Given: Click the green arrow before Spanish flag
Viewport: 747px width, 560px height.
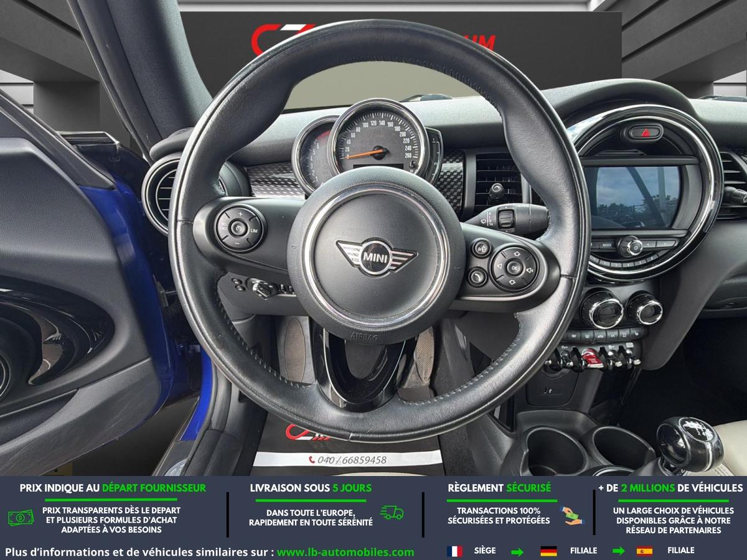Looking at the screenshot, I should click(x=619, y=551).
